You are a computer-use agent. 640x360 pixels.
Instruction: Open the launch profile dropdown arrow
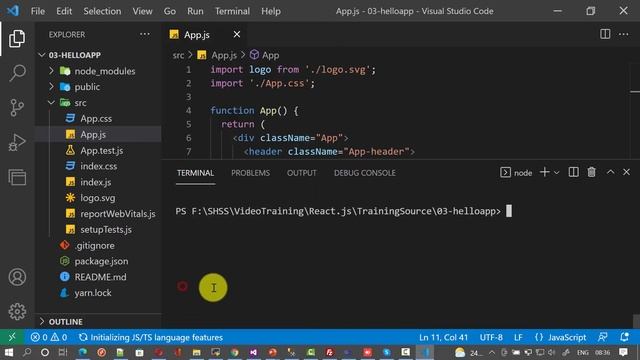(556, 173)
